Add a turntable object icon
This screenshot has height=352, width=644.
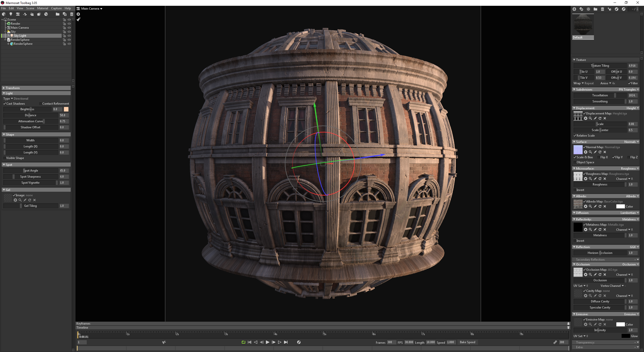46,14
